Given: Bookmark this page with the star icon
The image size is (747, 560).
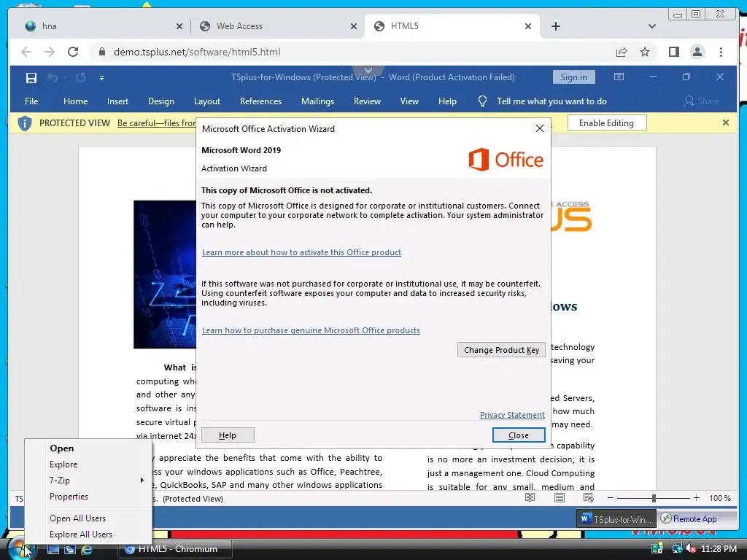Looking at the screenshot, I should [x=645, y=52].
